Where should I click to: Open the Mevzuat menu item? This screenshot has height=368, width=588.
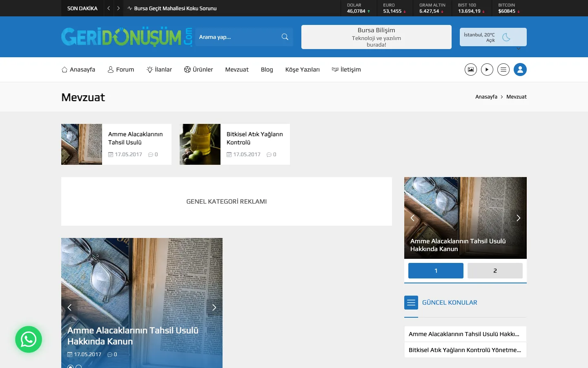tap(237, 70)
